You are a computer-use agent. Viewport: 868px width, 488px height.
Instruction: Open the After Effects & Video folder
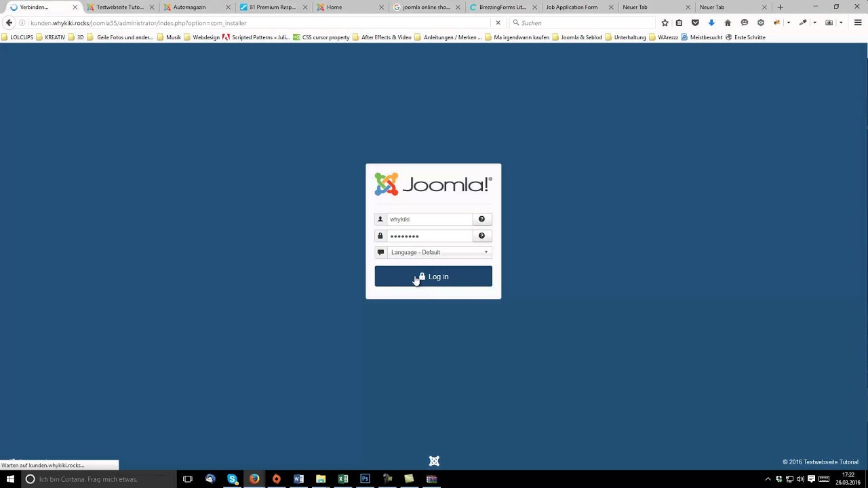(x=382, y=37)
